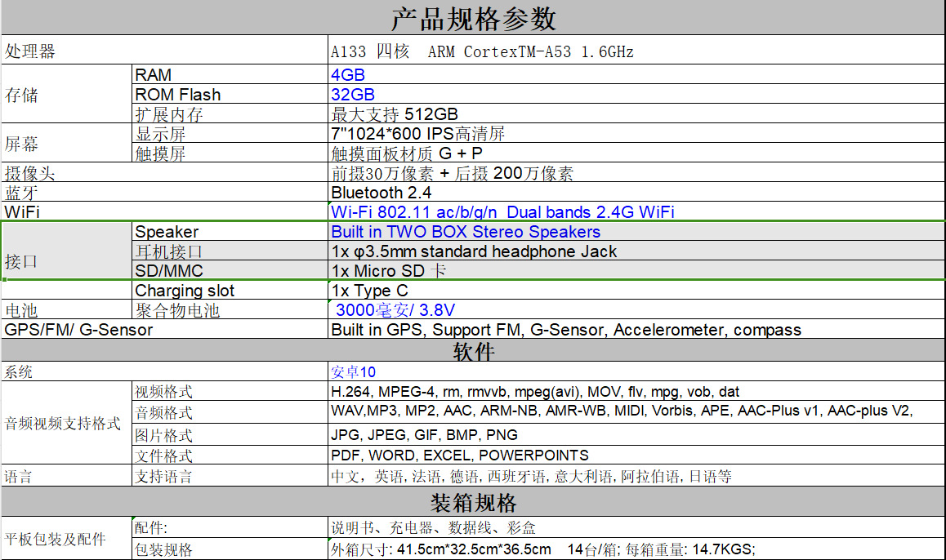Screen dimensions: 946x560
Task: Select the 音频视频支持格式 category cell
Action: pos(66,423)
